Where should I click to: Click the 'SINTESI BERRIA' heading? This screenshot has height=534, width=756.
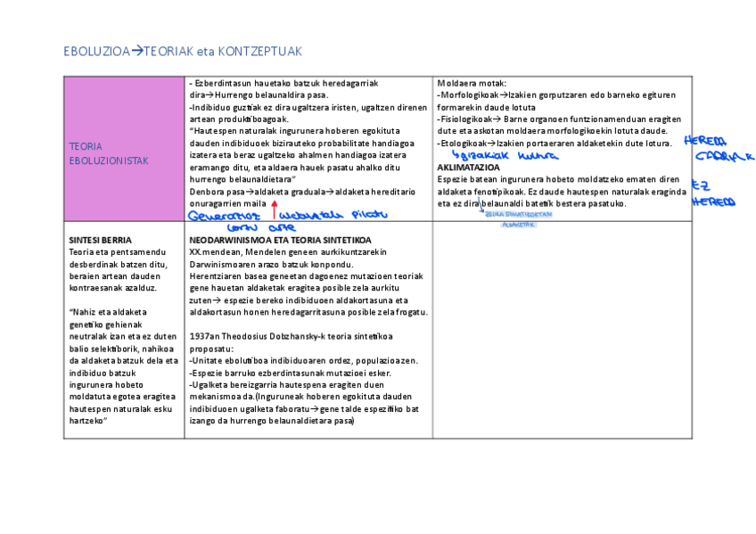(100, 240)
